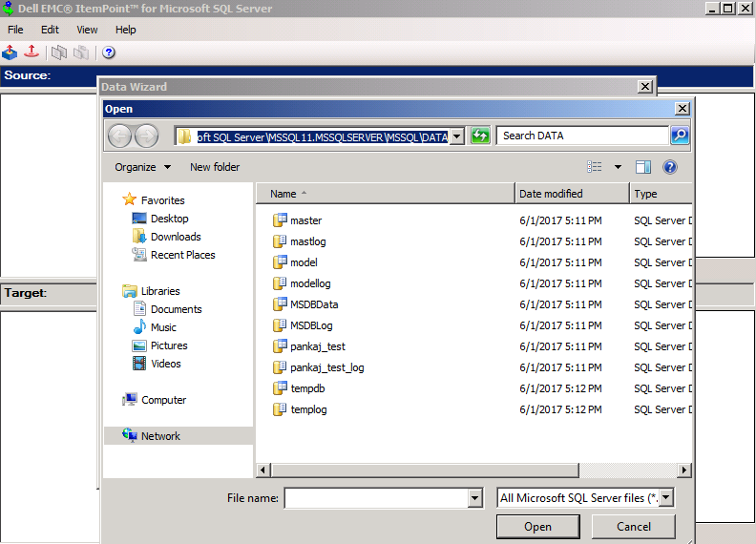
Task: Click Desktop in Favorites
Action: pos(169,219)
